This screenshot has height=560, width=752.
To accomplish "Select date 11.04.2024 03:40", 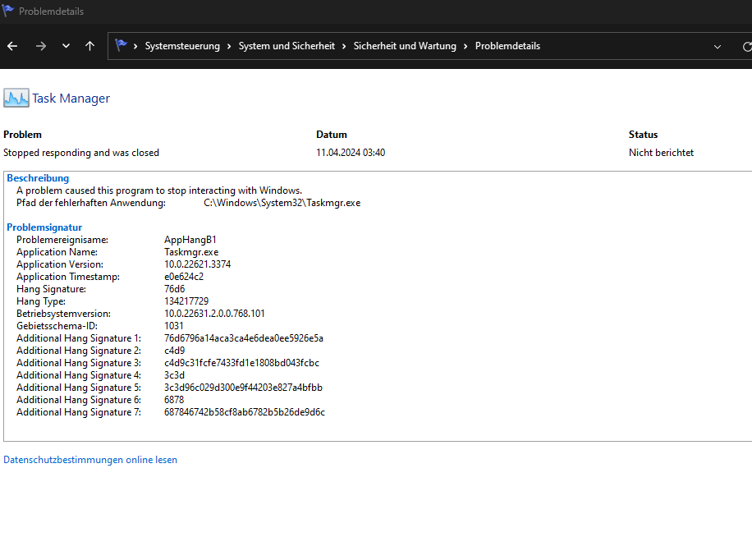I will [351, 153].
